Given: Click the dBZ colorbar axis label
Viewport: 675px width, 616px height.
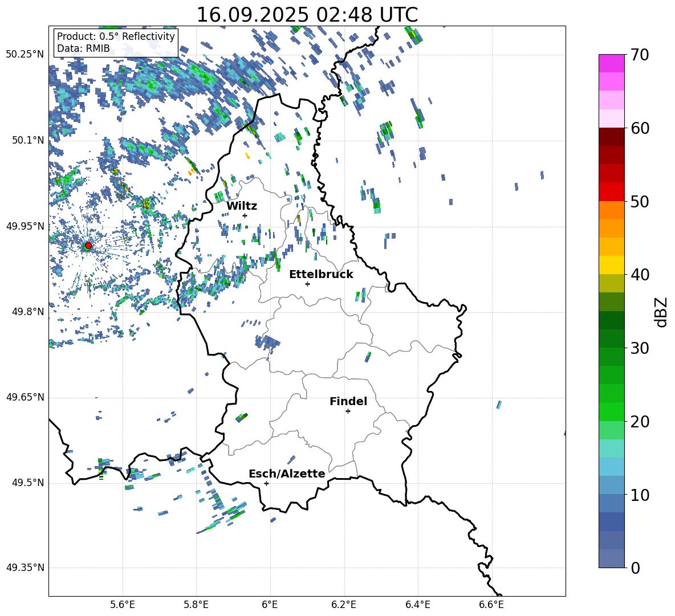Looking at the screenshot, I should [x=661, y=312].
